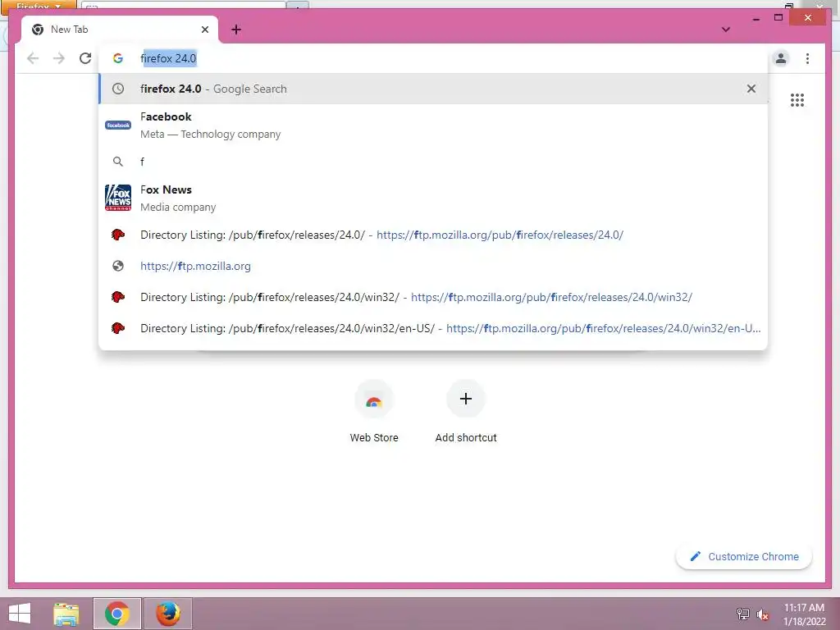840x630 pixels.
Task: Open the Chrome three-dot menu
Action: point(807,58)
